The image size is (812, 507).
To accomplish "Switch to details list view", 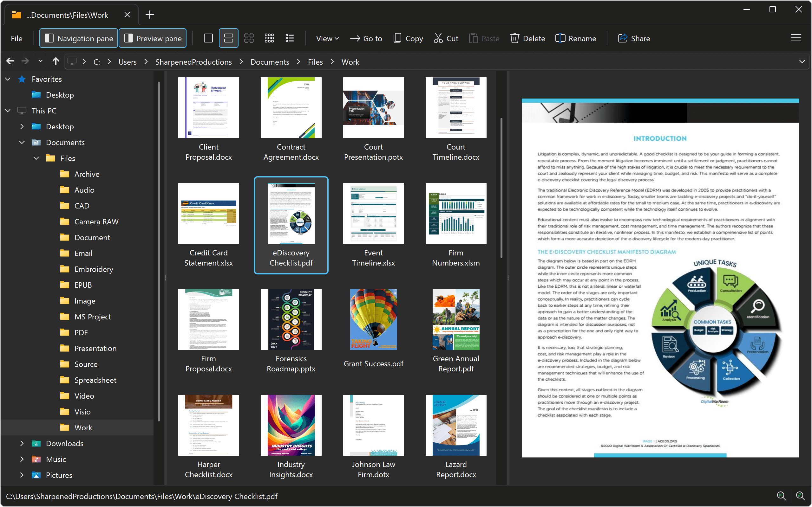I will tap(289, 38).
